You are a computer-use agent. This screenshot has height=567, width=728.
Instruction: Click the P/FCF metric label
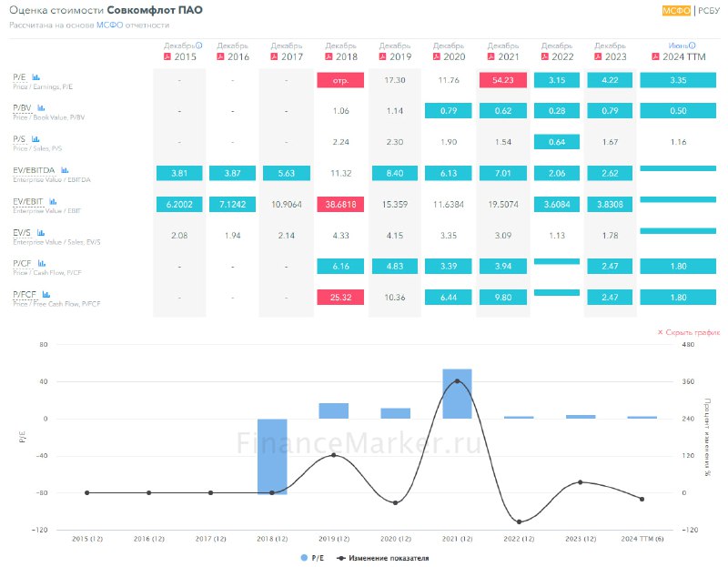tap(25, 294)
